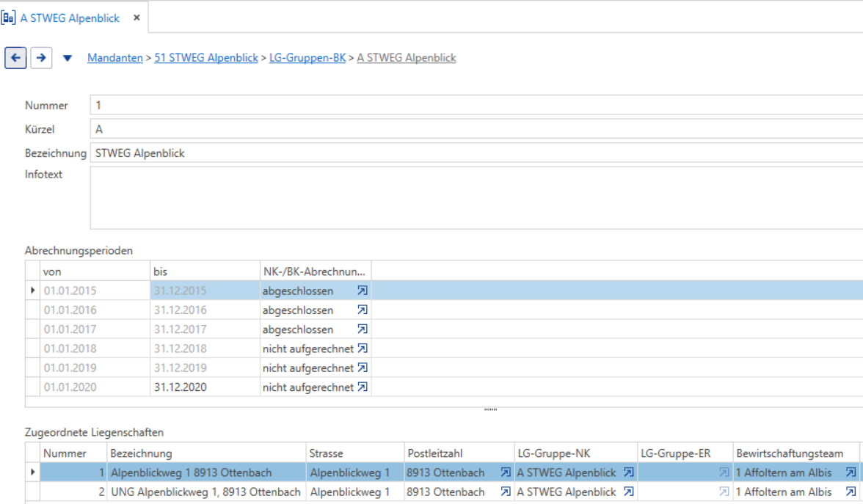Select the bis date 31.12.2020 cell

click(205, 387)
